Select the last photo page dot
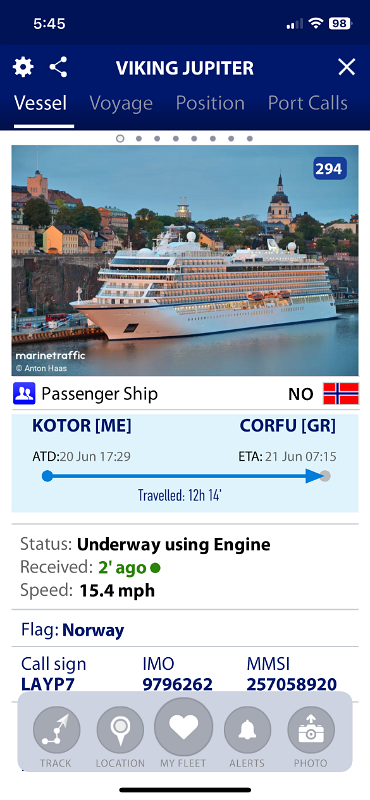 (x=250, y=138)
